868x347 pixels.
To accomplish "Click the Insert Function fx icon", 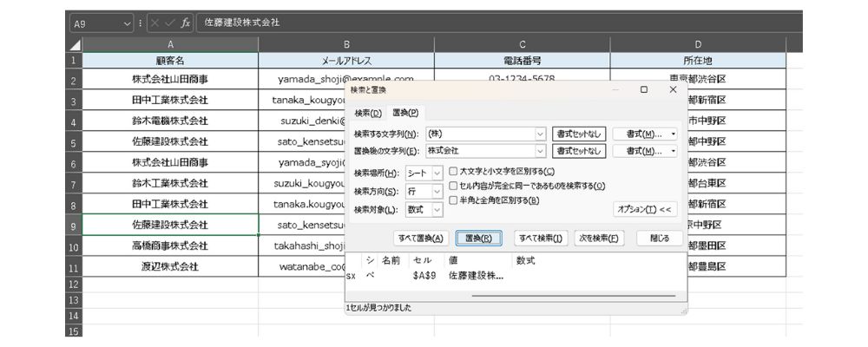I will (x=185, y=22).
